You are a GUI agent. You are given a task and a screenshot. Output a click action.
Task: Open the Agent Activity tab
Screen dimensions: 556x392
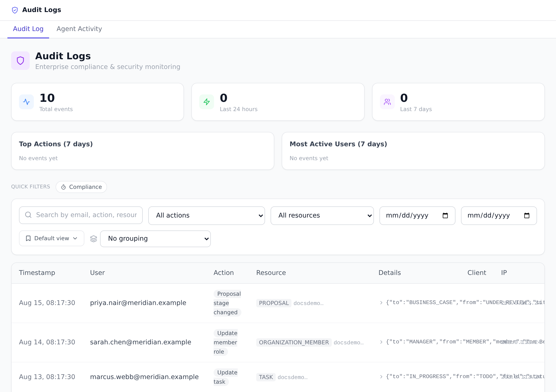tap(79, 29)
